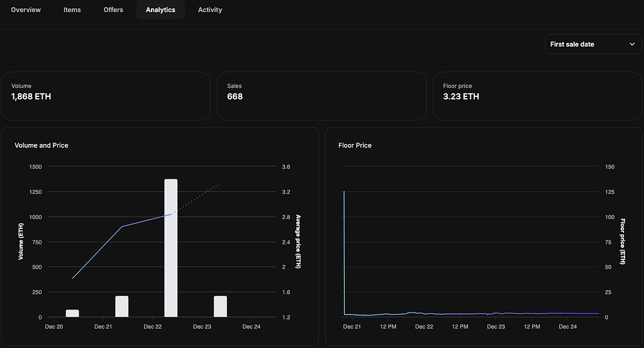Click the Volume and Price chart title
The image size is (644, 348).
[42, 145]
